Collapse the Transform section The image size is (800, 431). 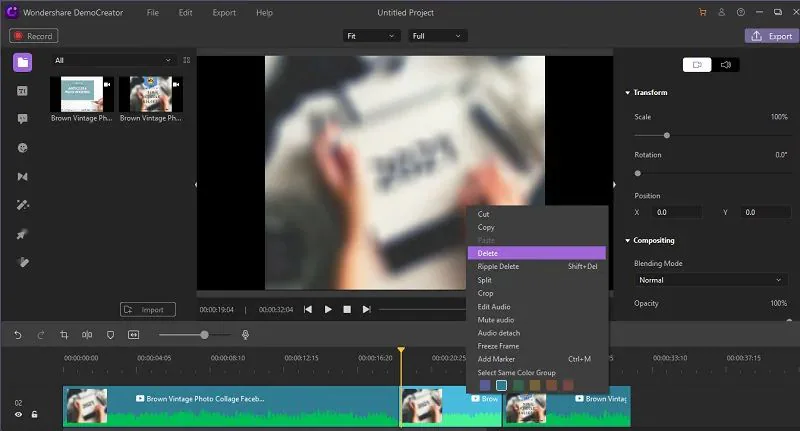click(x=628, y=92)
